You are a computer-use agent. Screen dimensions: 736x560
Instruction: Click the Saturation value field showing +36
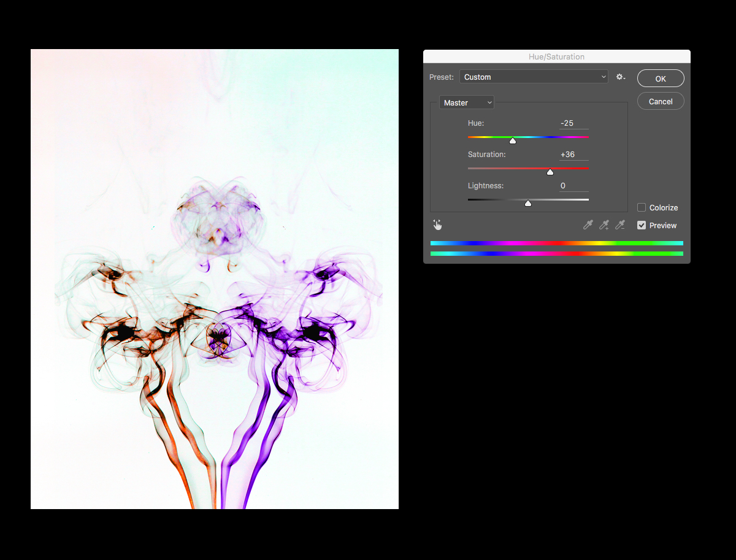(x=574, y=155)
